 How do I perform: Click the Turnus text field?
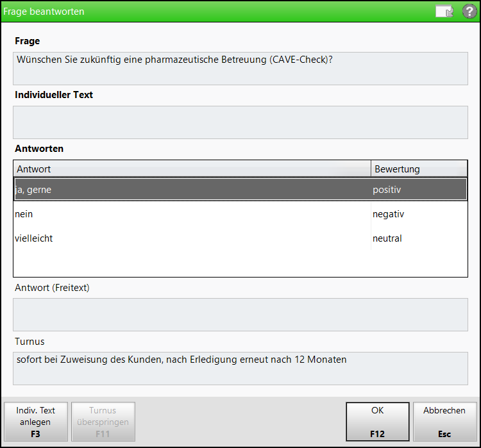(240, 369)
